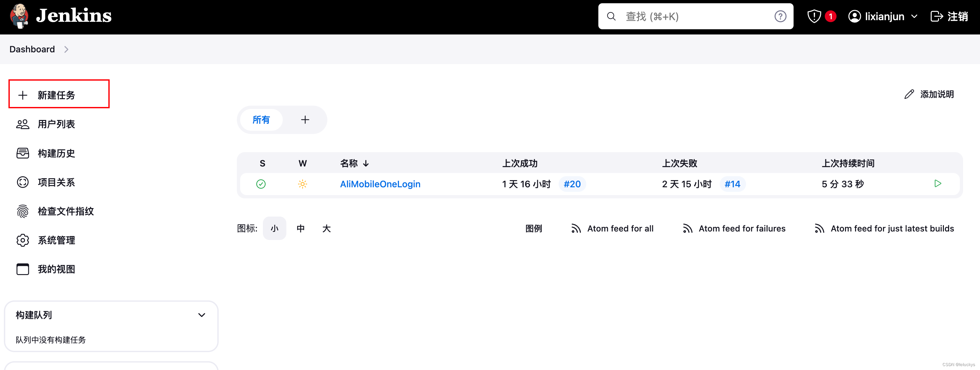The width and height of the screenshot is (980, 370).
Task: Click the AliMobileOneLogin job link
Action: (x=380, y=184)
